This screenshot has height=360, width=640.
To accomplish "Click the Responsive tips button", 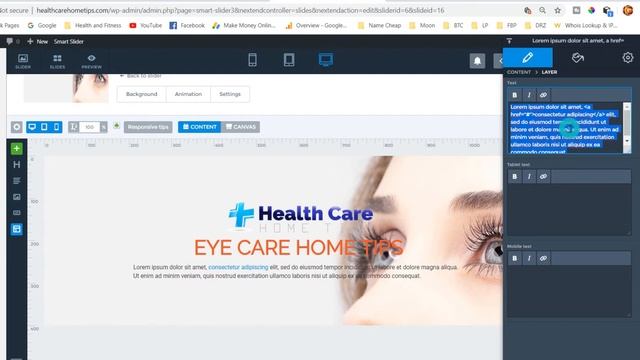I will [x=148, y=127].
